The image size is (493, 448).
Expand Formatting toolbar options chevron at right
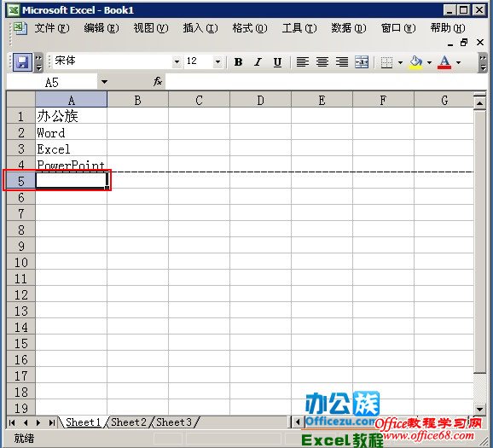pyautogui.click(x=482, y=62)
